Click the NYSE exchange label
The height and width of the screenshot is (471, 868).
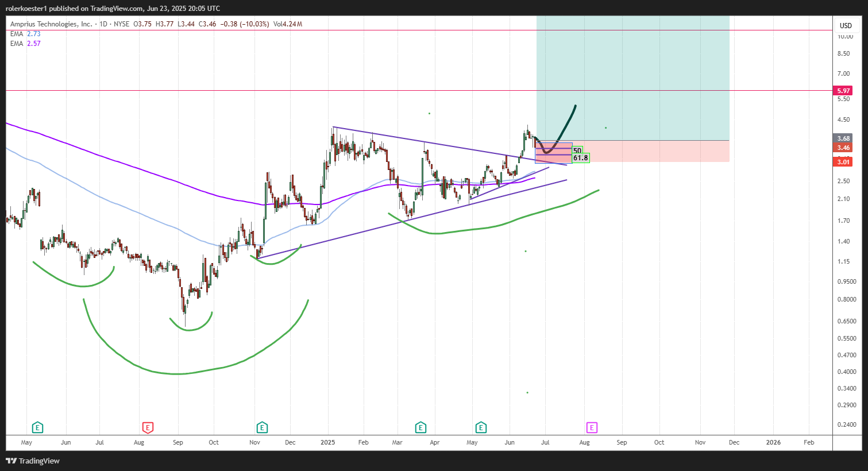(x=122, y=24)
